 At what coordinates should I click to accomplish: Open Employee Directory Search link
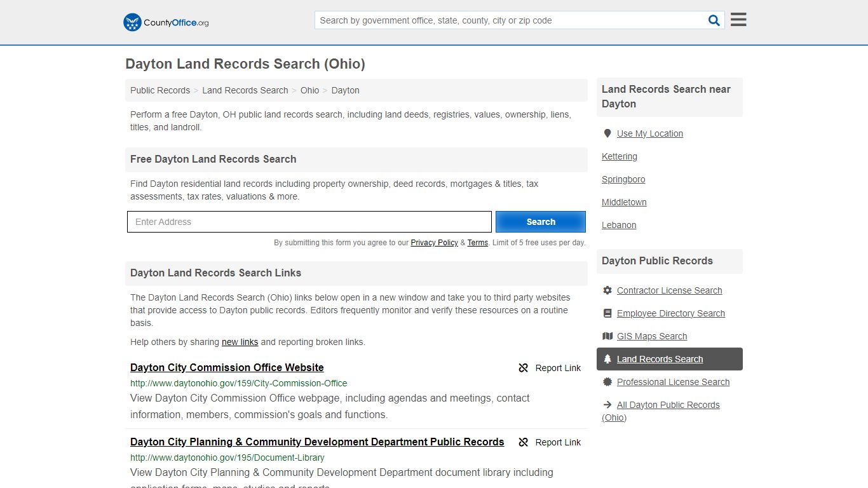point(671,313)
